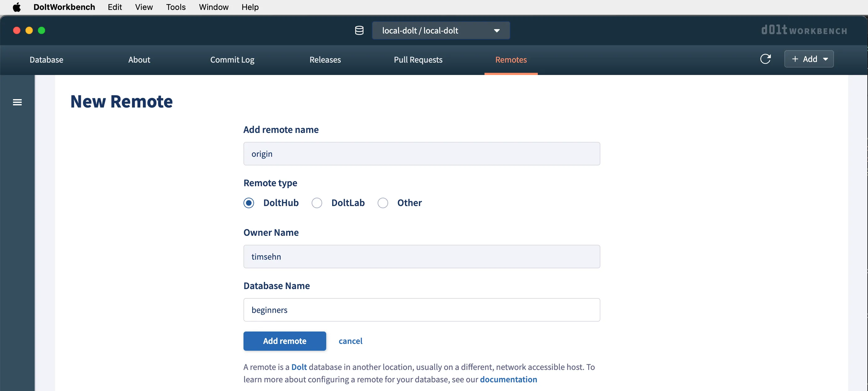Viewport: 868px width, 391px height.
Task: Open the Commit Log tab
Action: 232,60
